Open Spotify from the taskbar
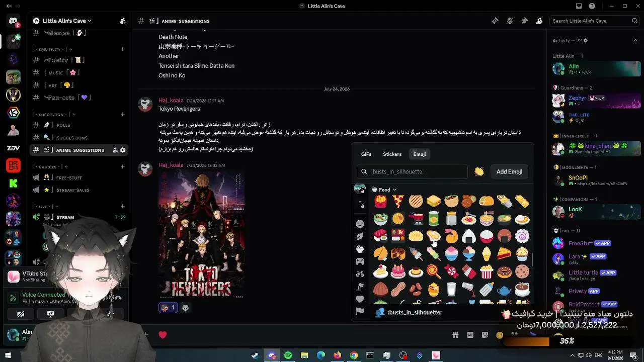 (288, 355)
